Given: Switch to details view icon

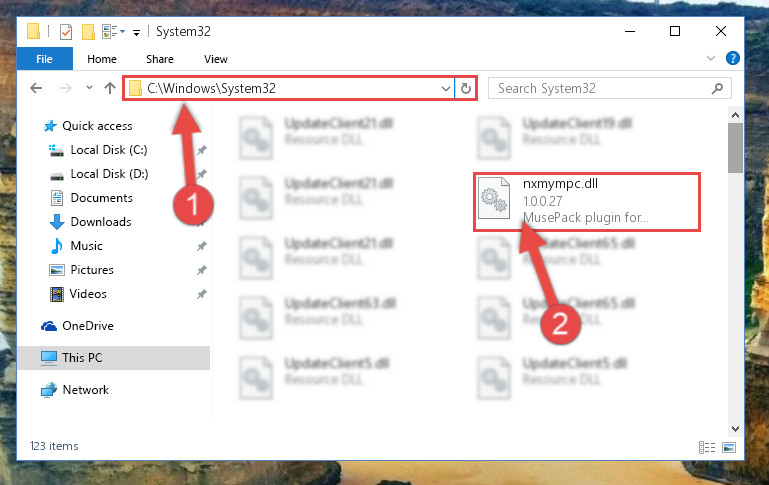Looking at the screenshot, I should pyautogui.click(x=707, y=447).
